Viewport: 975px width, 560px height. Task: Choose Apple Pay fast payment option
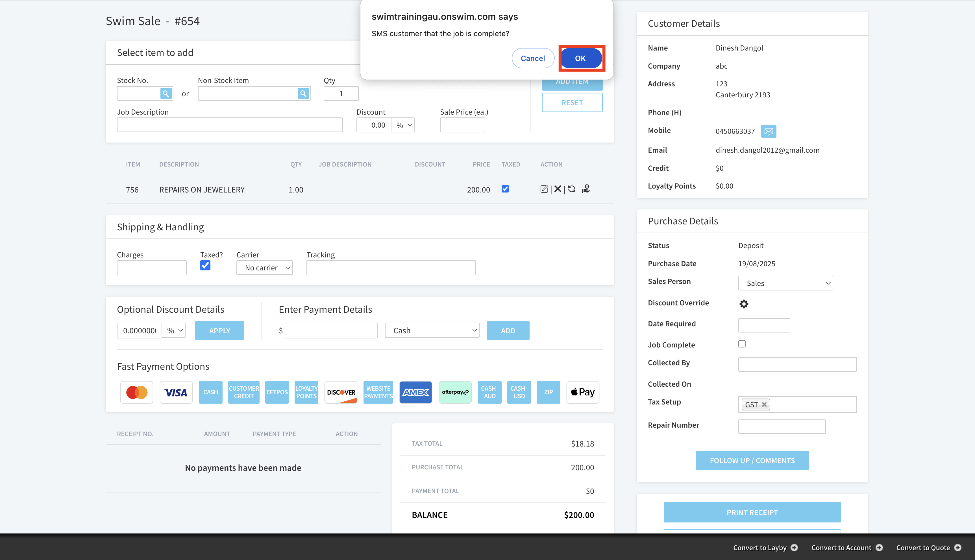point(582,392)
